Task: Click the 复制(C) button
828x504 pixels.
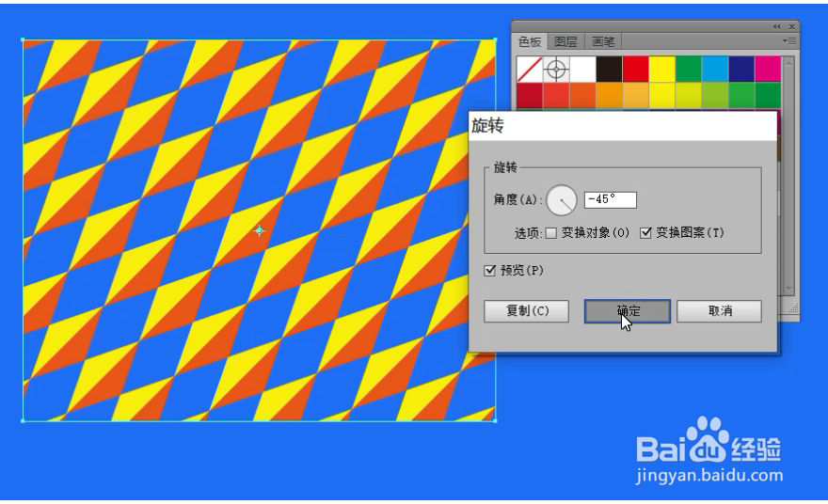Action: [527, 311]
